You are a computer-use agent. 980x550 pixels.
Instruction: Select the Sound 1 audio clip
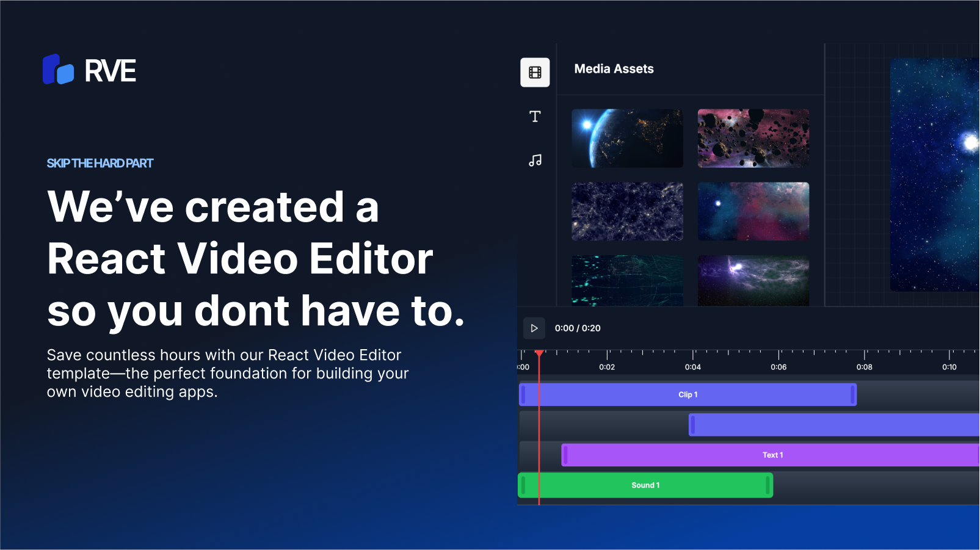[645, 485]
